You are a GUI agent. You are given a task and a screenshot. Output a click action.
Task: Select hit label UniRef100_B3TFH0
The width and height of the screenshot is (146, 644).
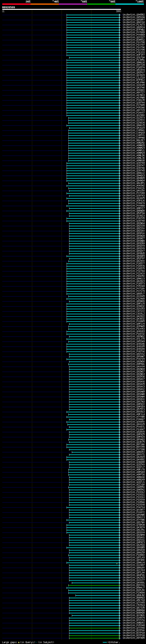(x=133, y=631)
